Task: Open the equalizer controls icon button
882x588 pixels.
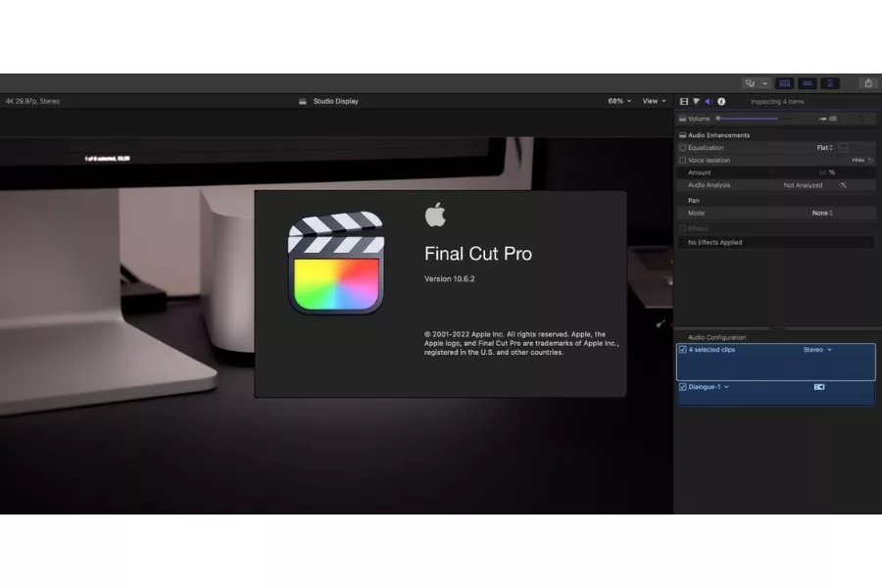Action: (x=843, y=148)
